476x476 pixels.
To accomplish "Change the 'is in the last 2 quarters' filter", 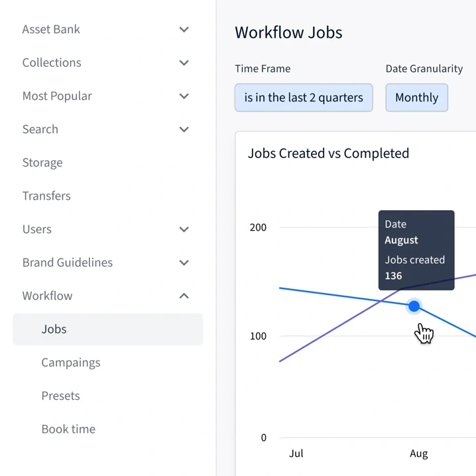I will click(304, 97).
